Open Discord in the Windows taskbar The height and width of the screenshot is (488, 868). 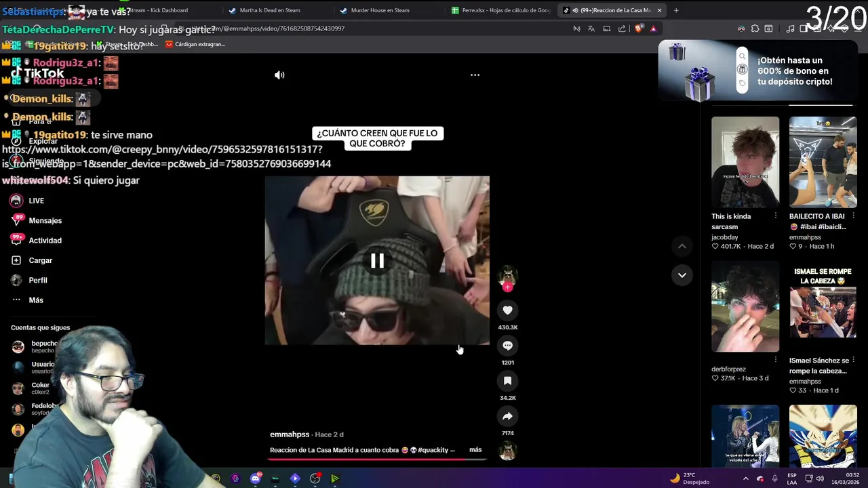click(x=255, y=479)
